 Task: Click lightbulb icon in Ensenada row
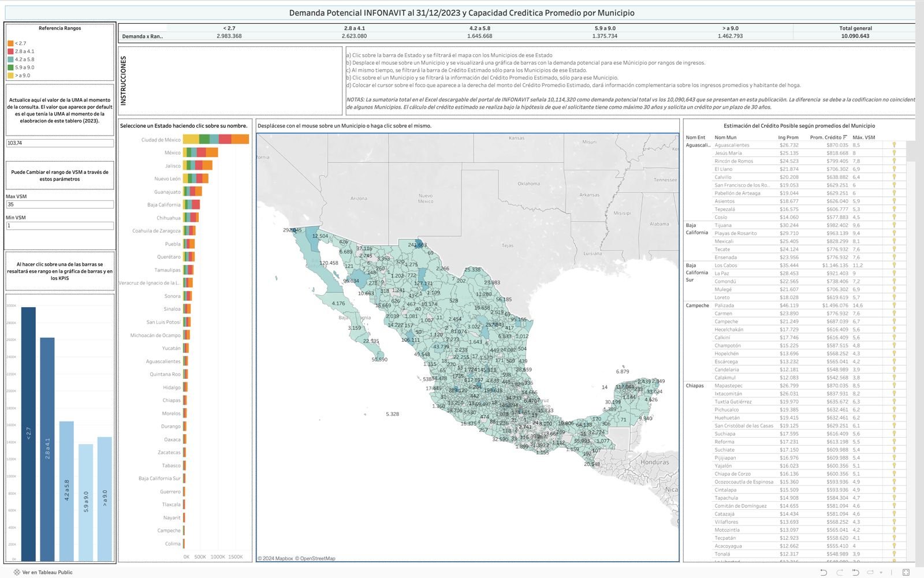point(894,258)
